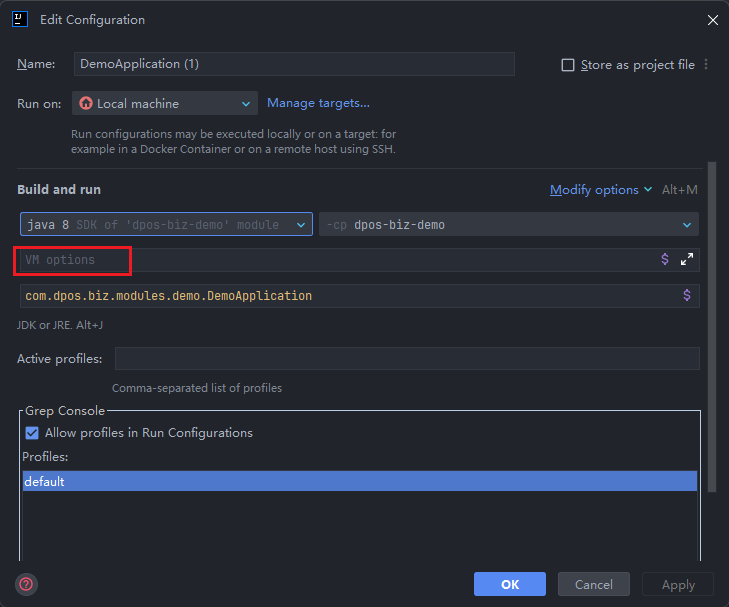Toggle Allow profiles in Run Configurations

tap(32, 433)
